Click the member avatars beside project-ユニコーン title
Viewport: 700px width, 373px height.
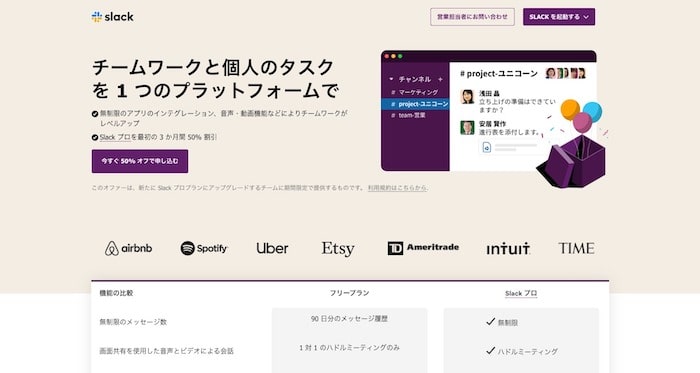566,73
